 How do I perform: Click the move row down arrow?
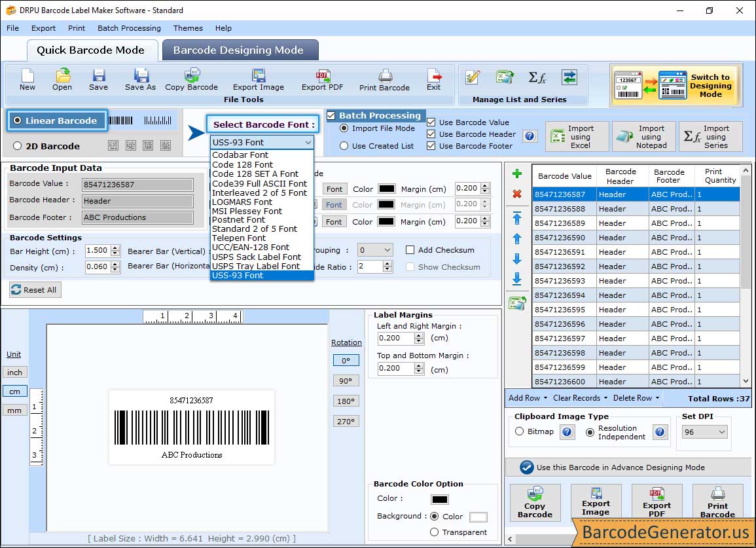(517, 259)
